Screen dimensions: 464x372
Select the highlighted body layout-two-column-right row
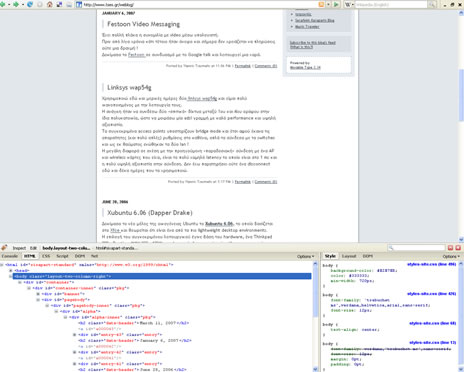[162, 276]
